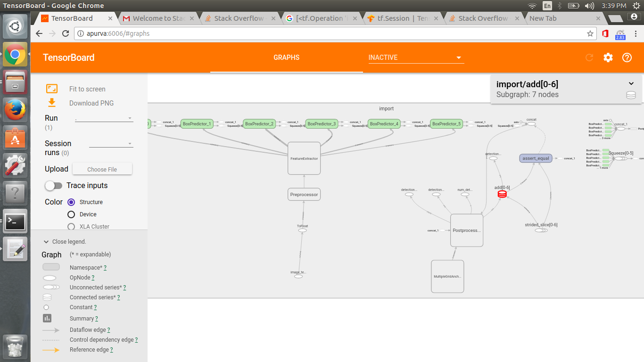The image size is (644, 362).
Task: Open TensorBoard settings gear
Action: [x=608, y=58]
